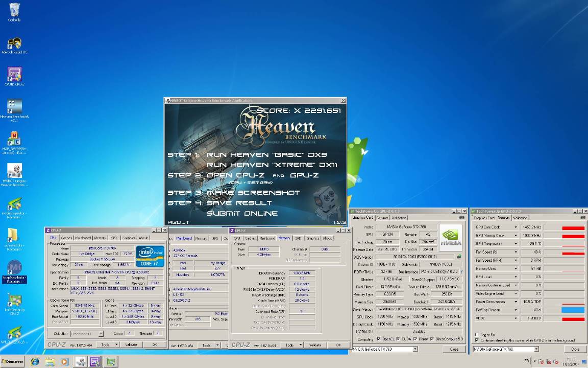Open the HOF_NVVDD desktop shortcut

(x=14, y=143)
